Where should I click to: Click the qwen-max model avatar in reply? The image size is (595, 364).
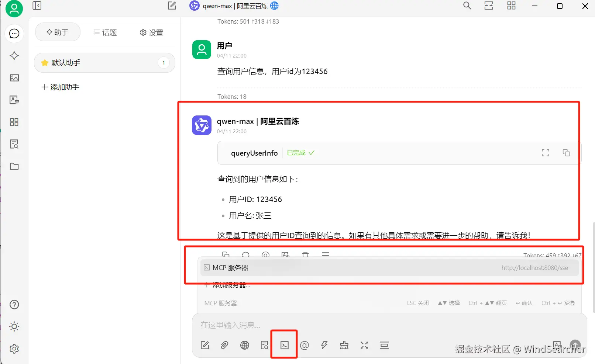[x=202, y=125]
